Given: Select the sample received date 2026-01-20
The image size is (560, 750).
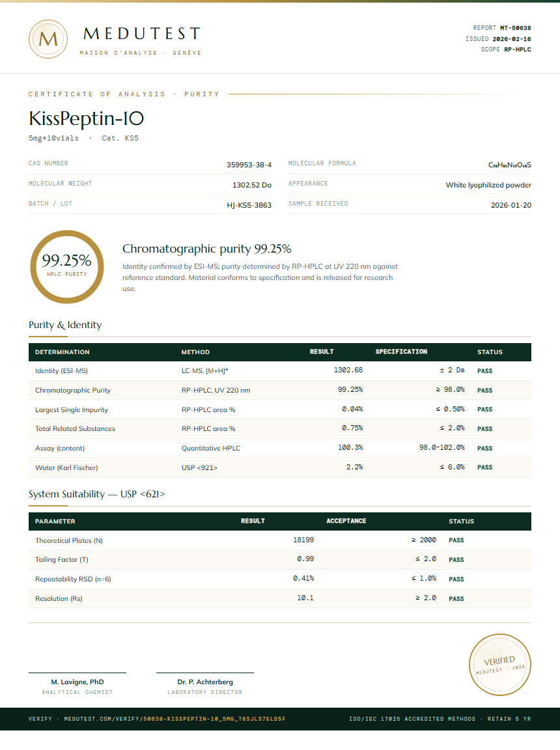Looking at the screenshot, I should click(x=511, y=205).
